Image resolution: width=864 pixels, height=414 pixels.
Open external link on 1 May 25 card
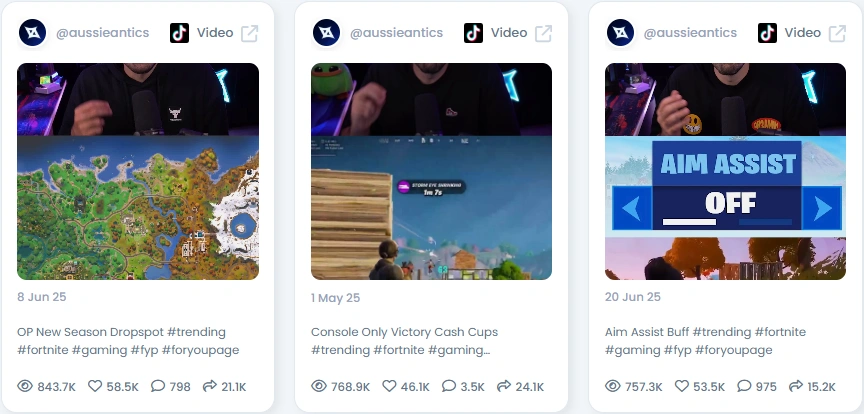(x=543, y=33)
